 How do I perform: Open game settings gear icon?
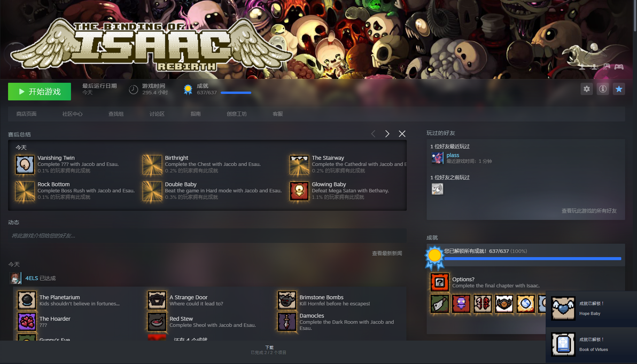pos(587,89)
